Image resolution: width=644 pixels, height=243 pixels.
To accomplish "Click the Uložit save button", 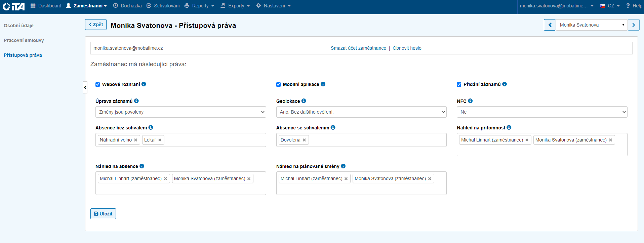I will pos(103,214).
